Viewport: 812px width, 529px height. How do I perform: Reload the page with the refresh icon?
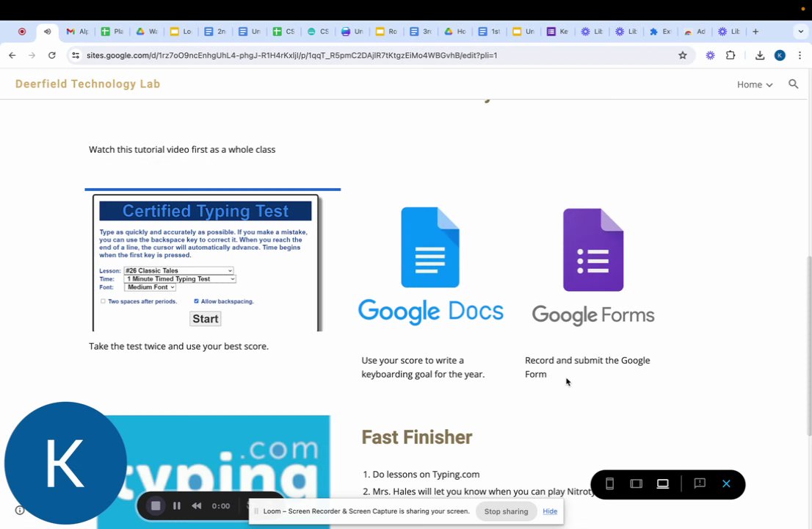coord(52,55)
